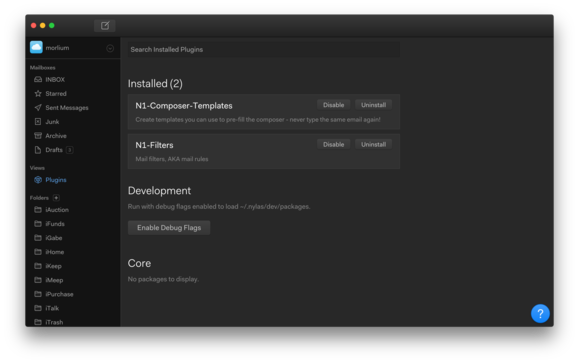Image resolution: width=579 pixels, height=363 pixels.
Task: Click the iHome folder icon
Action: click(38, 251)
